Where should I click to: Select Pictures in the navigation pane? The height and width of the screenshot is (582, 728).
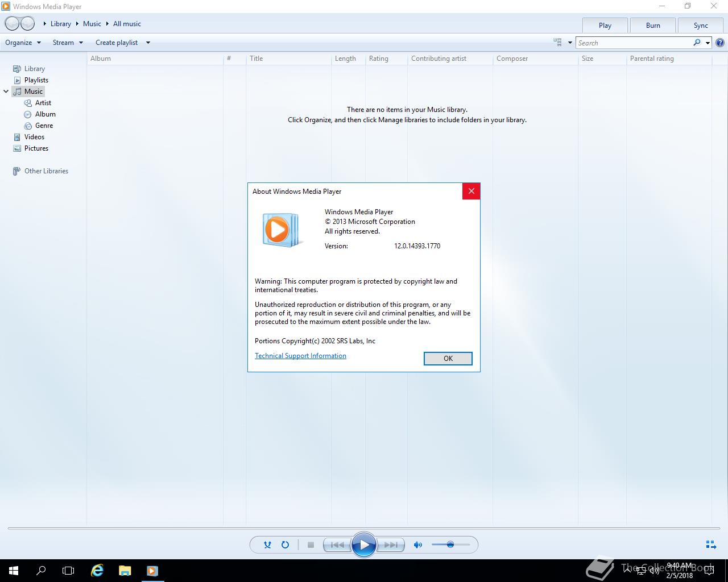click(x=36, y=148)
